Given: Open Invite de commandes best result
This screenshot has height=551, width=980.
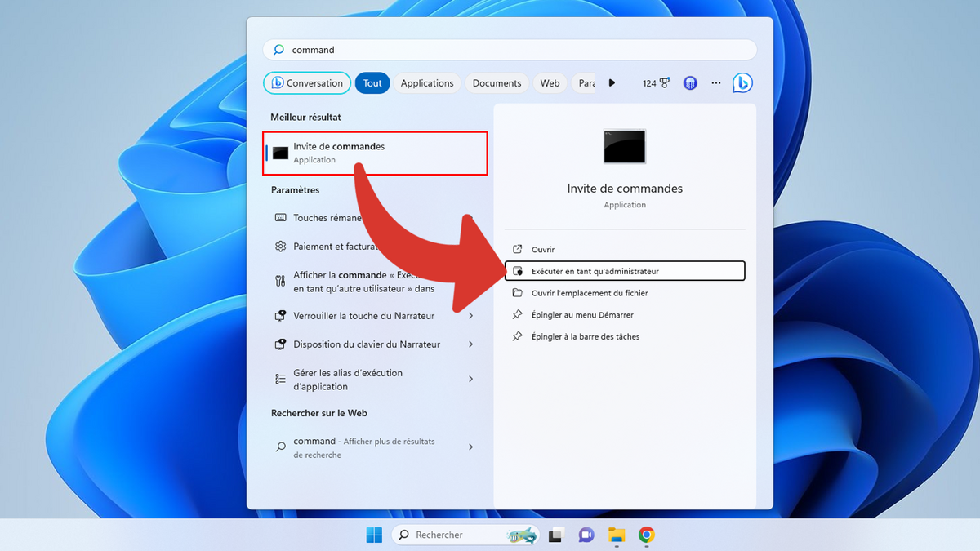Looking at the screenshot, I should click(x=376, y=153).
